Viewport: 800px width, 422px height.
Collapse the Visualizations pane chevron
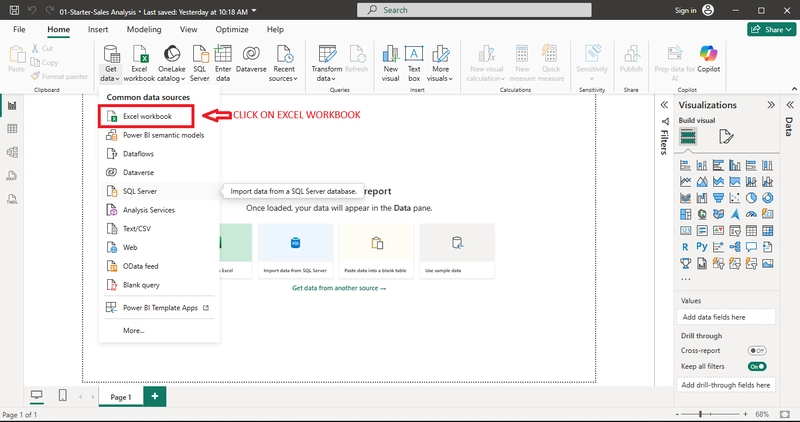771,105
